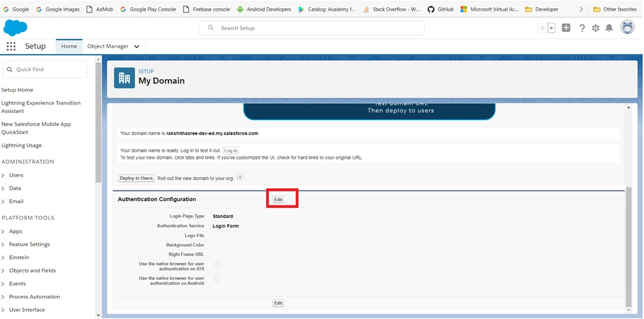This screenshot has width=644, height=319.
Task: Open Lightning Usage in sidebar
Action: point(21,146)
